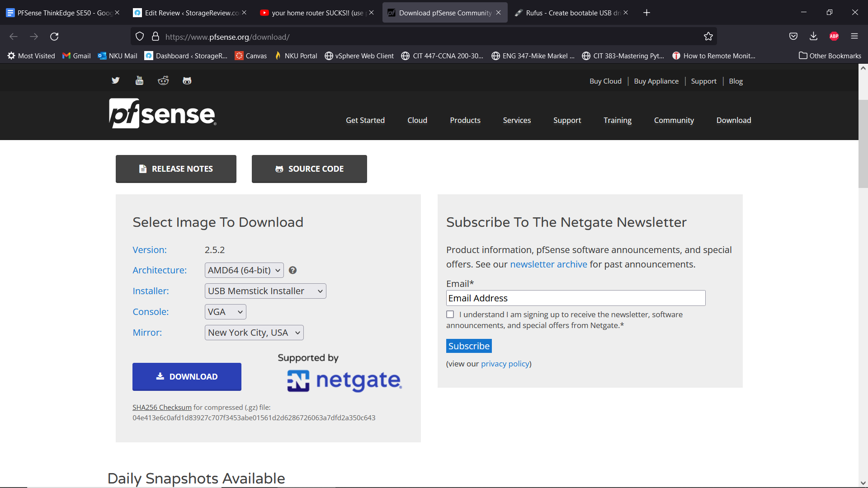Screen dimensions: 868x488
Task: Click the Architecture help question mark icon
Action: click(292, 270)
